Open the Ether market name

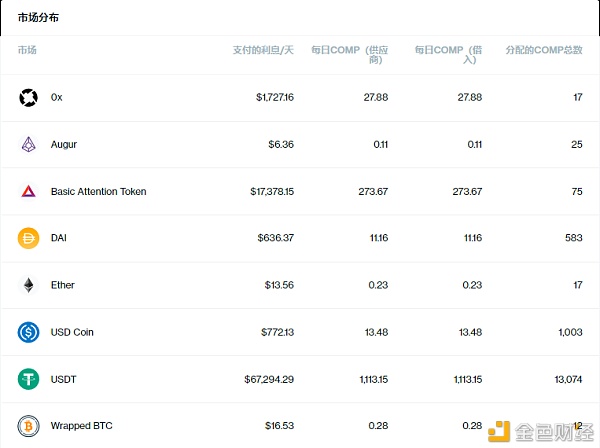[63, 285]
